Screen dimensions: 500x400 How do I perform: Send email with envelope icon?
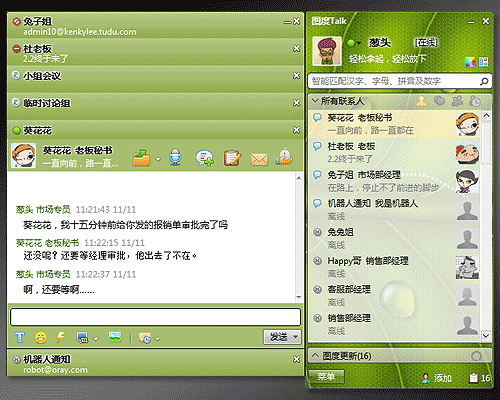259,159
